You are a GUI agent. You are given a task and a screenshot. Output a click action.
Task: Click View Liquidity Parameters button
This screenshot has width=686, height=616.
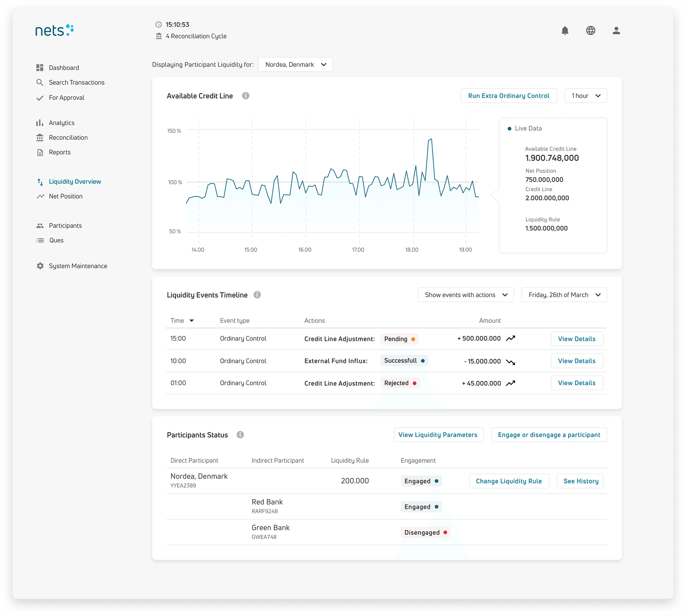click(x=438, y=435)
